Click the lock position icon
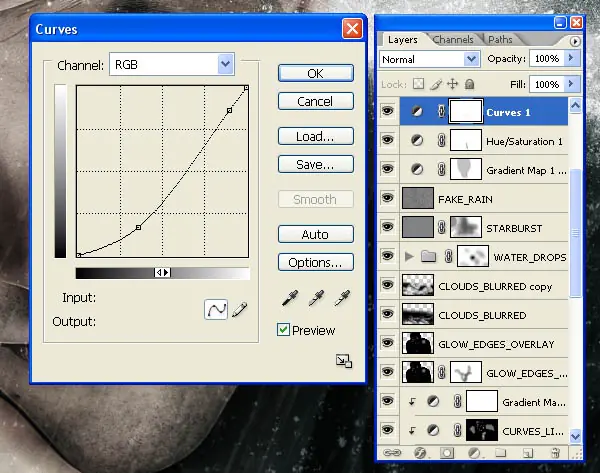600x473 pixels. pyautogui.click(x=453, y=84)
